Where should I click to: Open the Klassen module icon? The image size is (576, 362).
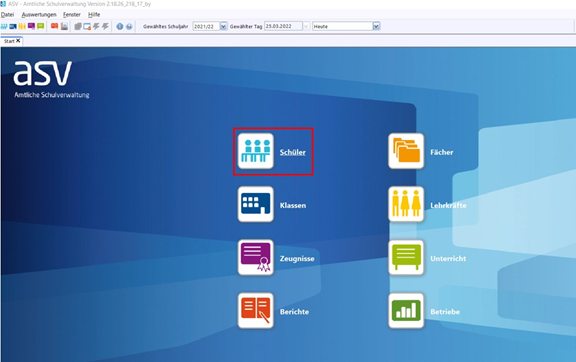coord(256,204)
